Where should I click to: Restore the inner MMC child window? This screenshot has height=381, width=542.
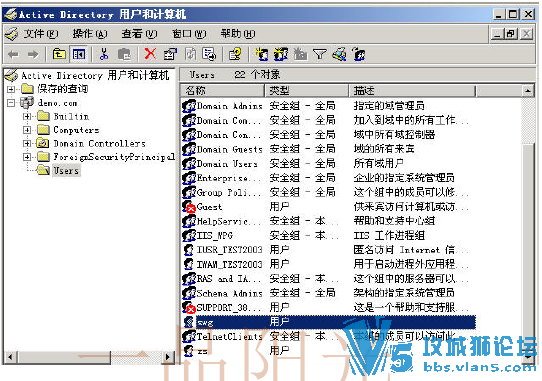tap(511, 34)
